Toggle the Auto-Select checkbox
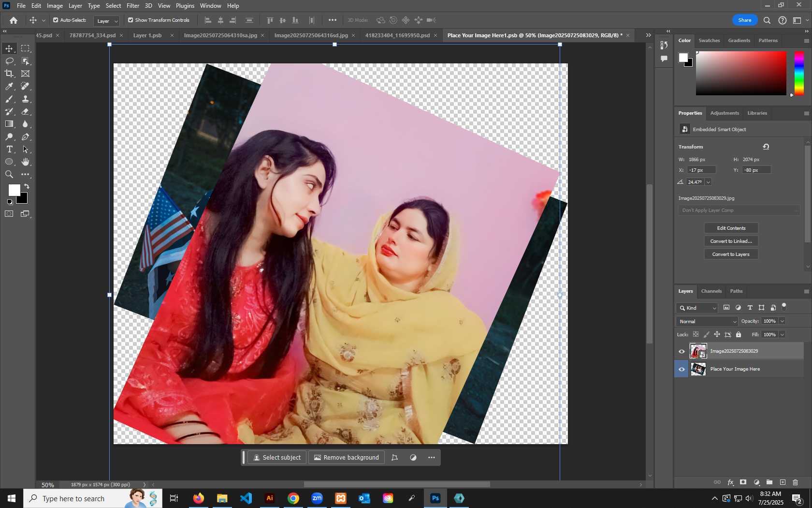This screenshot has height=508, width=812. point(56,20)
